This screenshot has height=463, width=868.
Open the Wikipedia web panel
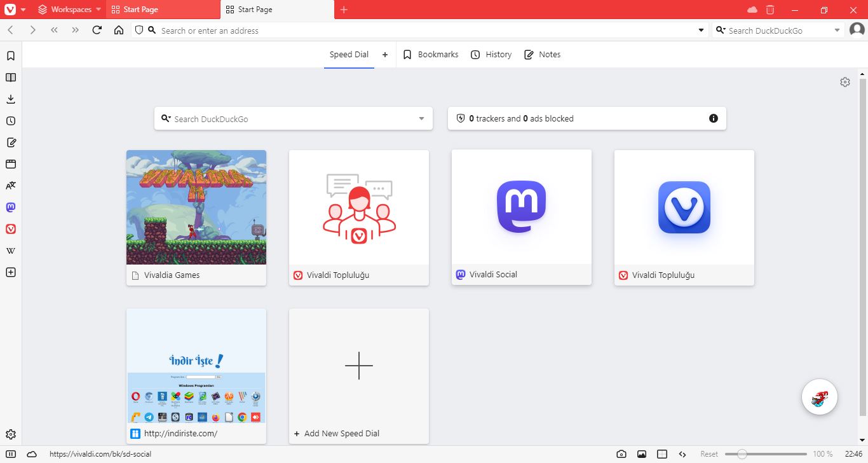11,251
